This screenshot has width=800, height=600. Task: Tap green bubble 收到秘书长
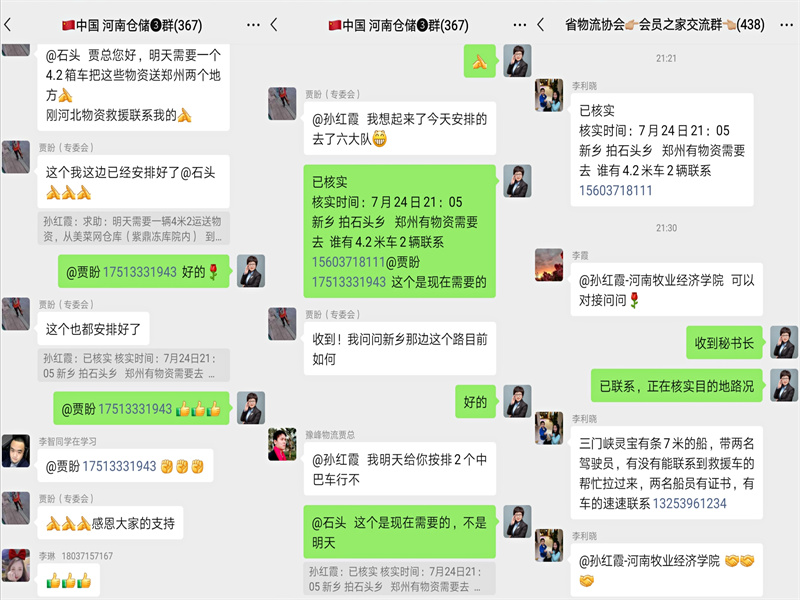pyautogui.click(x=724, y=343)
